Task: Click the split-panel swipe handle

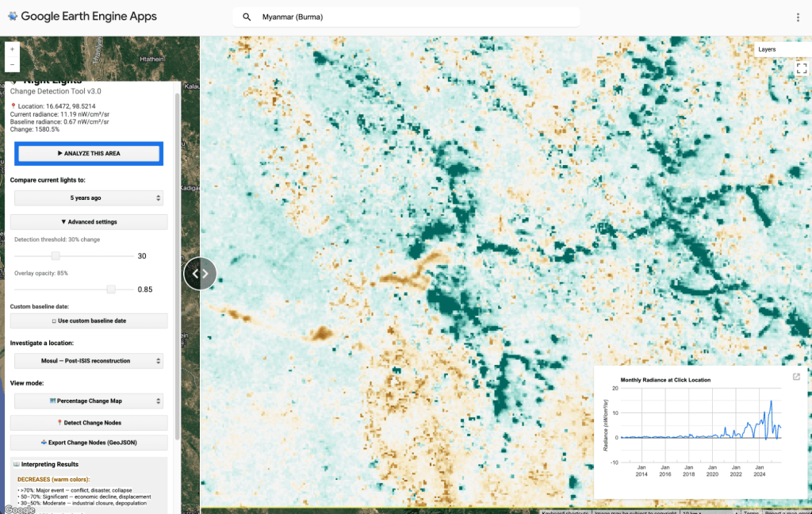Action: (200, 274)
